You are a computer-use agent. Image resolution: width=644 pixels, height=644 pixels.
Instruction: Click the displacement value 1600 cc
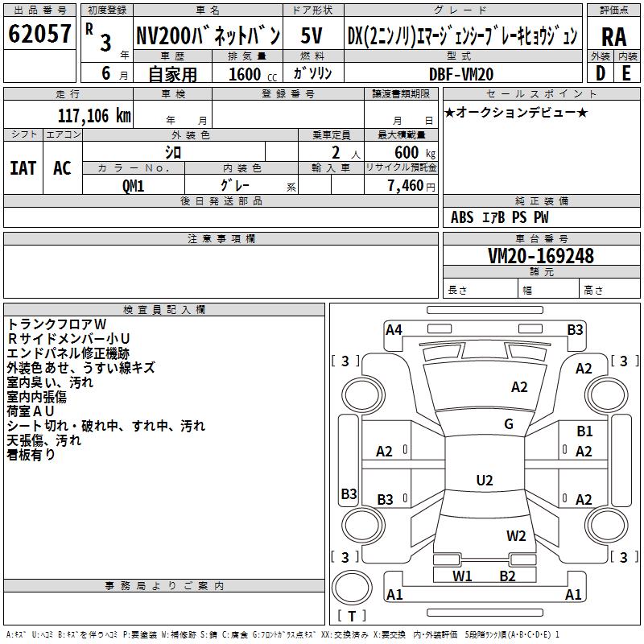253,74
